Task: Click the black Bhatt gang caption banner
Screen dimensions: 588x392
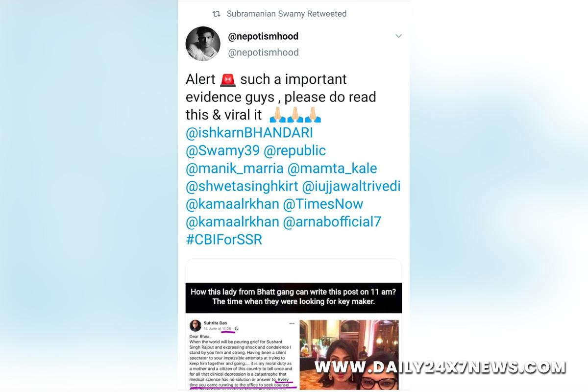Action: (x=294, y=297)
